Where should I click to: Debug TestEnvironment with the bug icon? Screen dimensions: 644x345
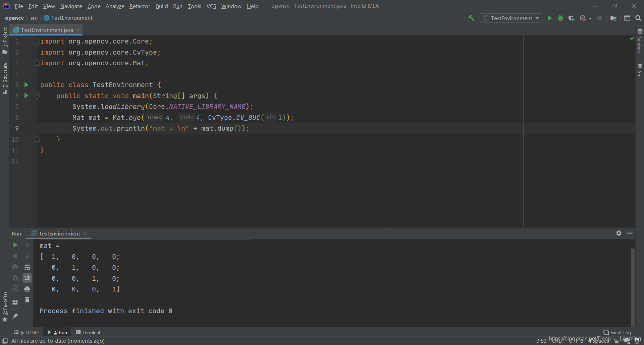560,18
